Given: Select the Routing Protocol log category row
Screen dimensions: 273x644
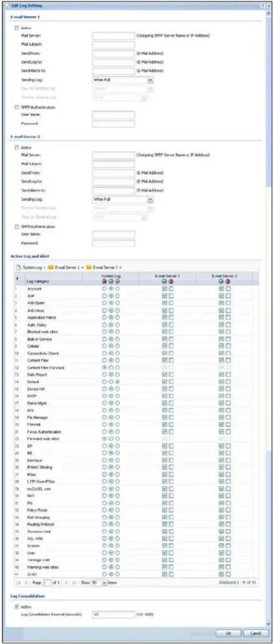Looking at the screenshot, I should (138, 524).
